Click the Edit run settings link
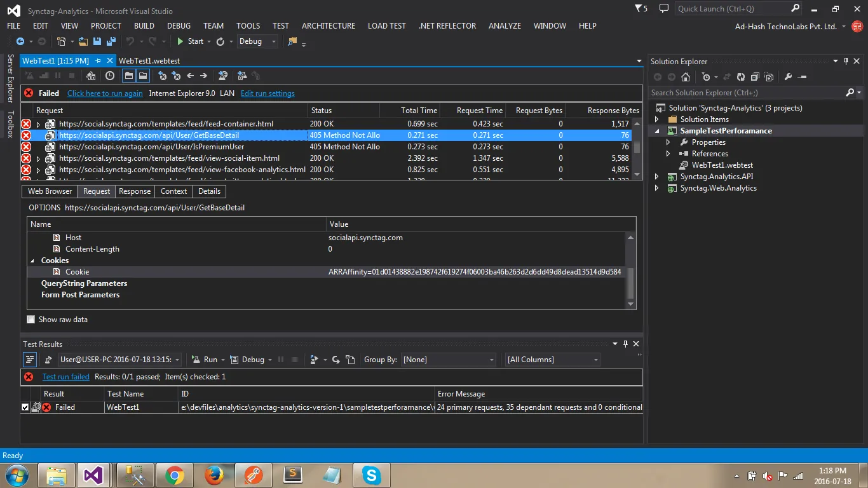 (268, 93)
